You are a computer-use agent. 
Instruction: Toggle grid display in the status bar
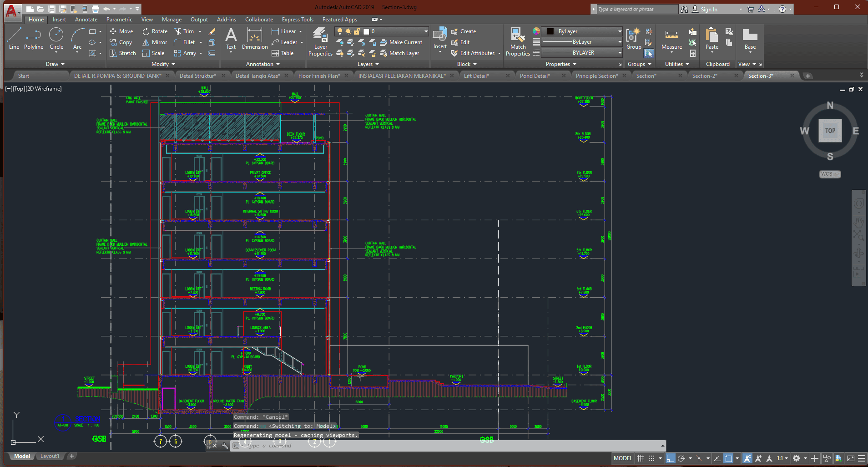[x=640, y=458]
